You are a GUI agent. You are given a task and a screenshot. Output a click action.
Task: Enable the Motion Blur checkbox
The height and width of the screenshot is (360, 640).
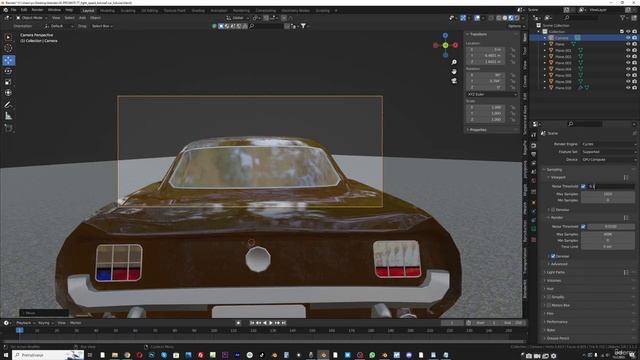tap(549, 305)
